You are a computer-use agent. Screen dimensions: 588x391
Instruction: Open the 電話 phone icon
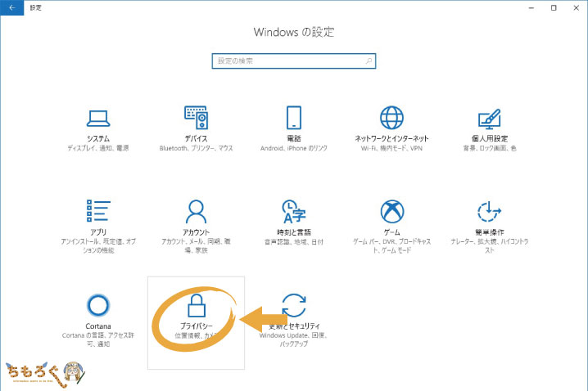294,118
